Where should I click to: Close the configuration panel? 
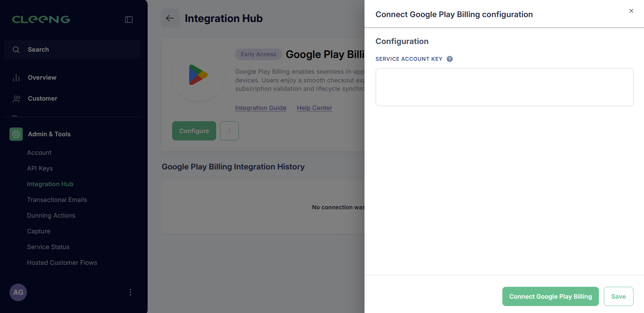coord(631,11)
